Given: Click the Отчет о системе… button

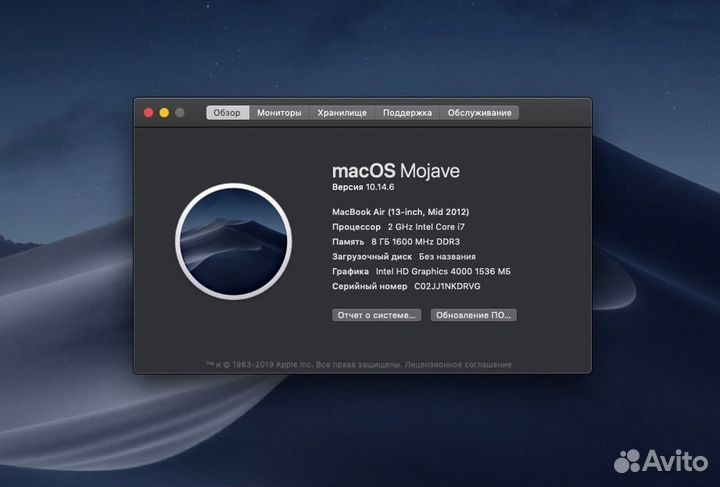Looking at the screenshot, I should [x=377, y=315].
